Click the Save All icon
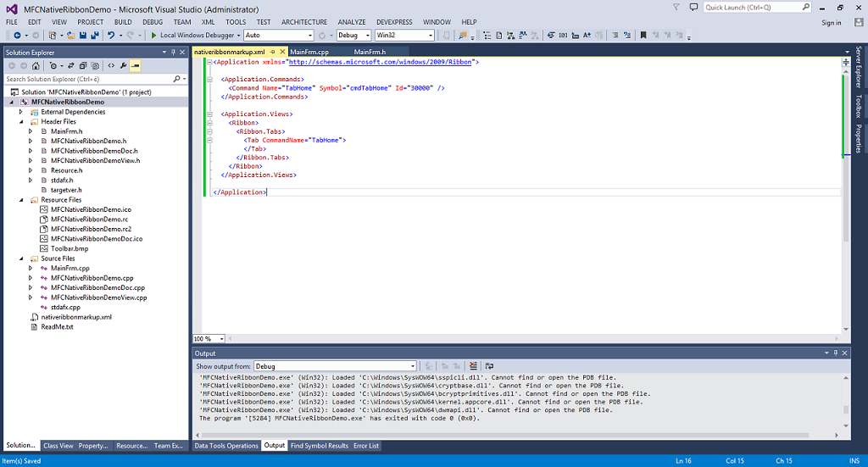The image size is (868, 467). pyautogui.click(x=95, y=36)
